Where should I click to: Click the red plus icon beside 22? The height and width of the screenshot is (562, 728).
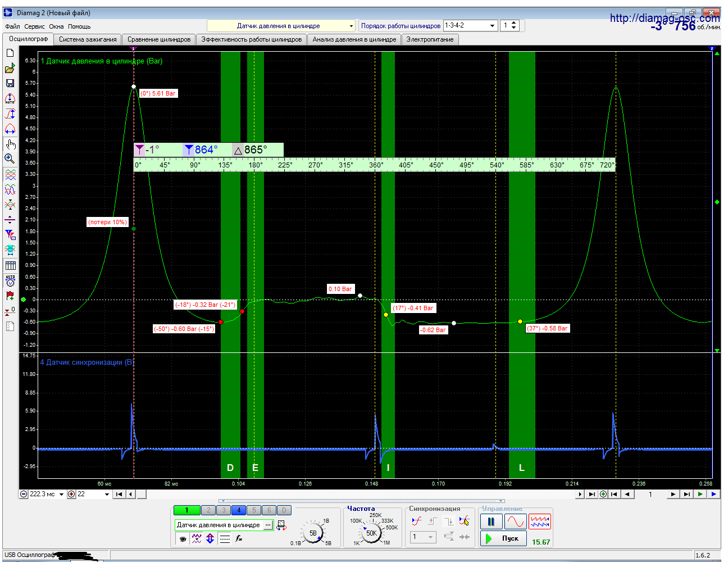pyautogui.click(x=71, y=495)
